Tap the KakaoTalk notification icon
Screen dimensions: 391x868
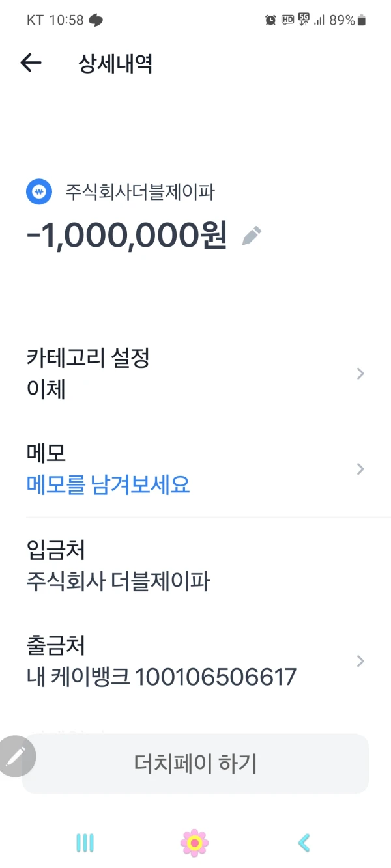(96, 20)
